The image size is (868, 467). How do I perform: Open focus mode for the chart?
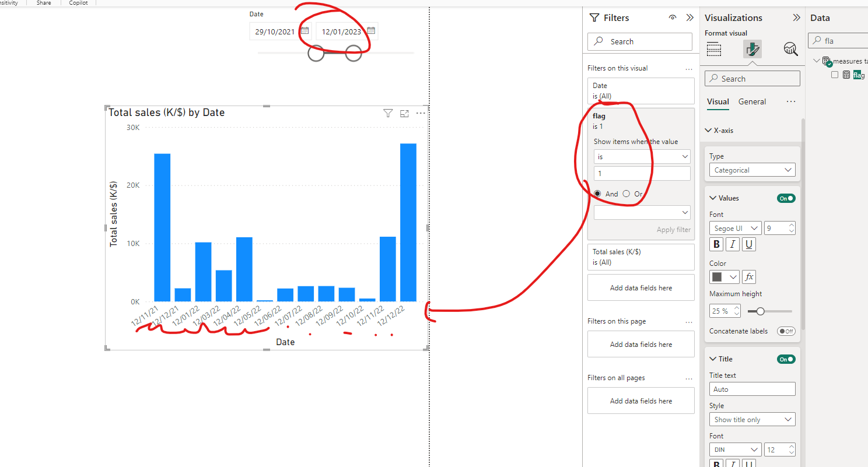(404, 113)
